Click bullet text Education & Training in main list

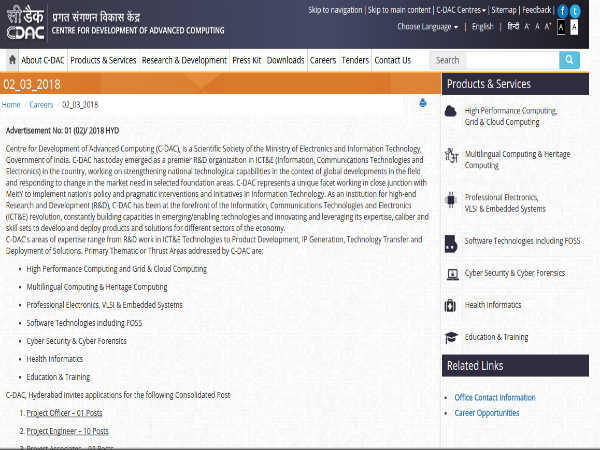[x=58, y=377]
